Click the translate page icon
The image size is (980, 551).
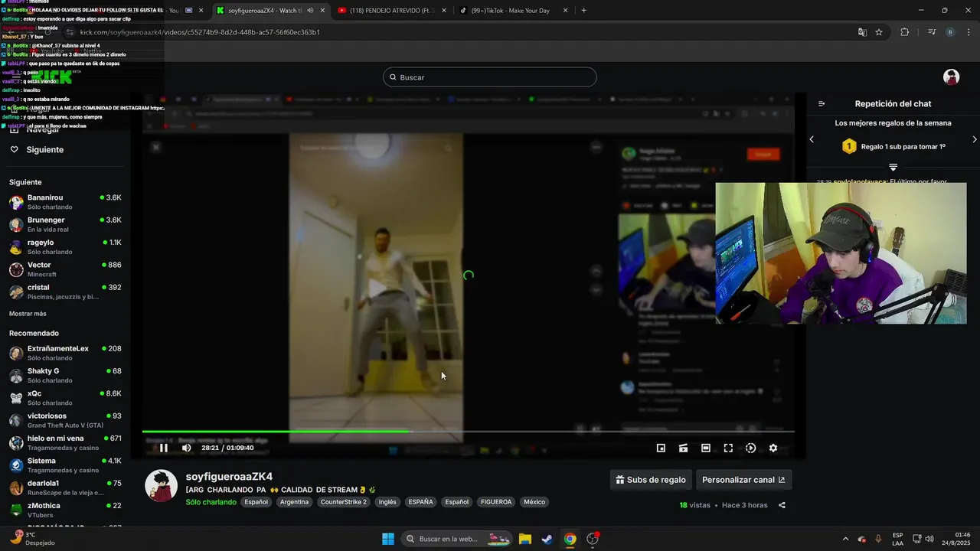click(x=862, y=32)
